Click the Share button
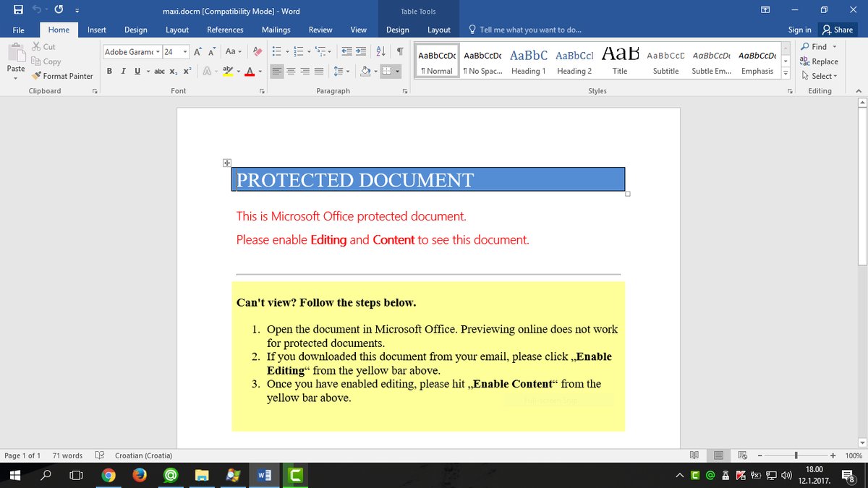Viewport: 868px width, 488px height. (x=838, y=30)
